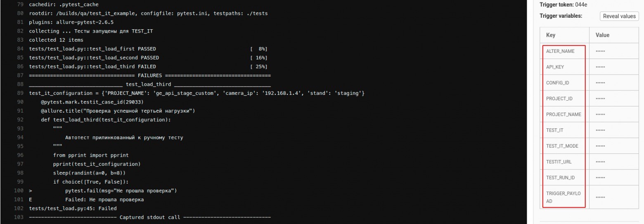This screenshot has height=224, width=644.
Task: Select line number 100 with failure marker
Action: (18, 191)
